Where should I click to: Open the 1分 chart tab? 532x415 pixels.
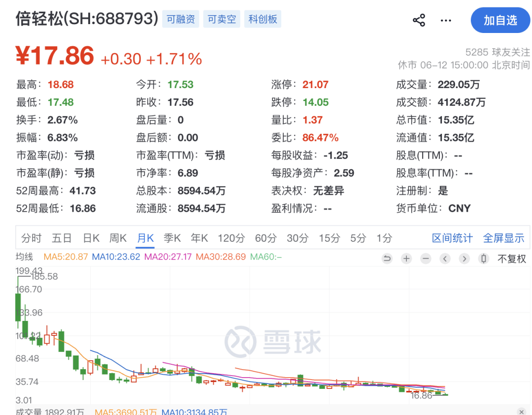point(384,238)
